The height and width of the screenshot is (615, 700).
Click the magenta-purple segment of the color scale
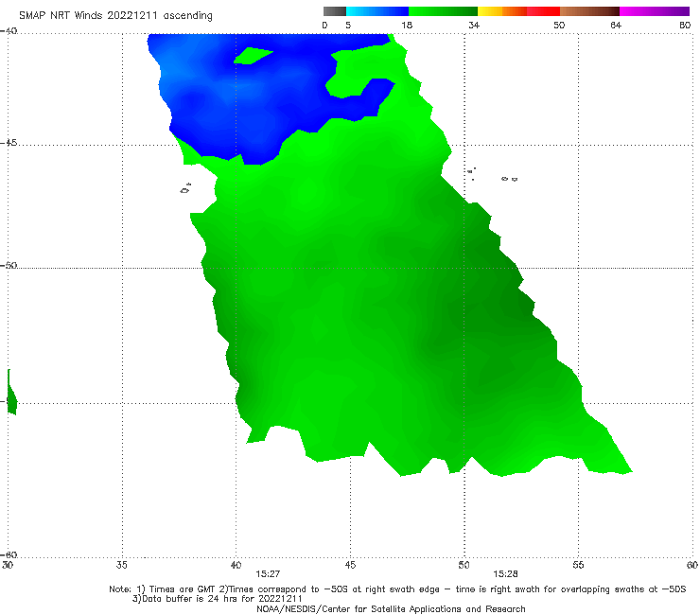click(x=655, y=11)
